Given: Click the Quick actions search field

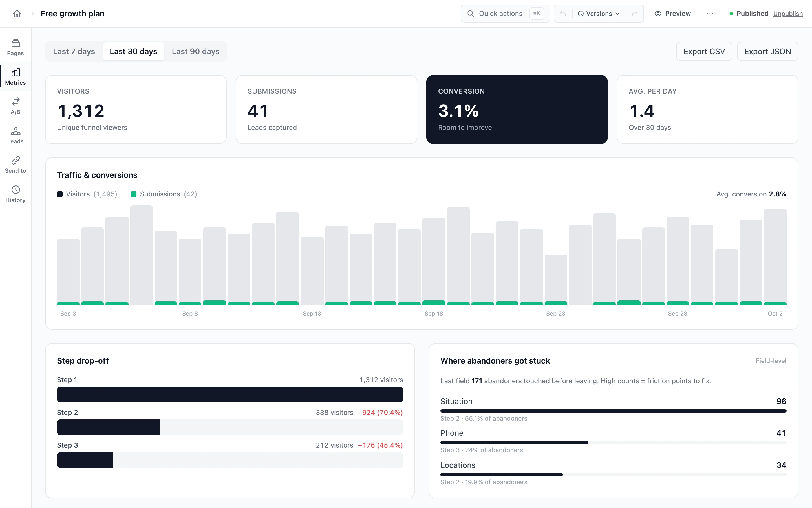Looking at the screenshot, I should (x=505, y=14).
